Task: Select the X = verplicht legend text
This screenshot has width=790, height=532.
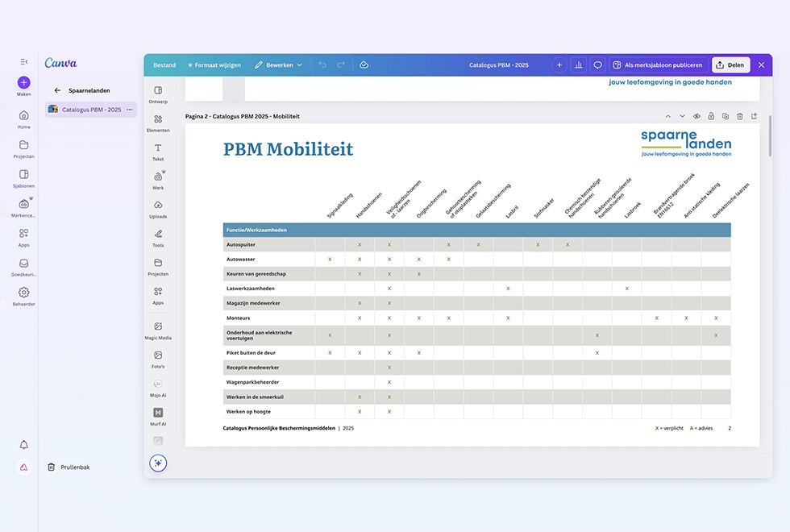Action: [x=669, y=428]
